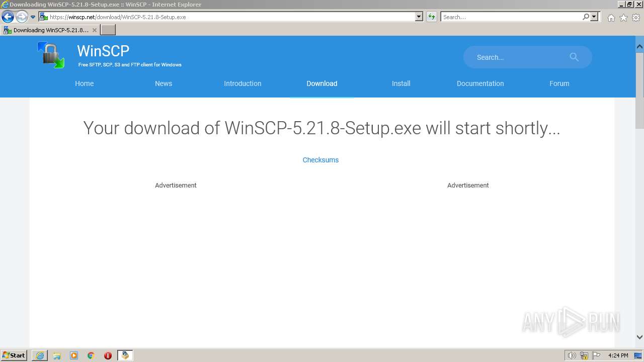Click the left Advertisement label
This screenshot has height=362, width=644.
pos(176,186)
